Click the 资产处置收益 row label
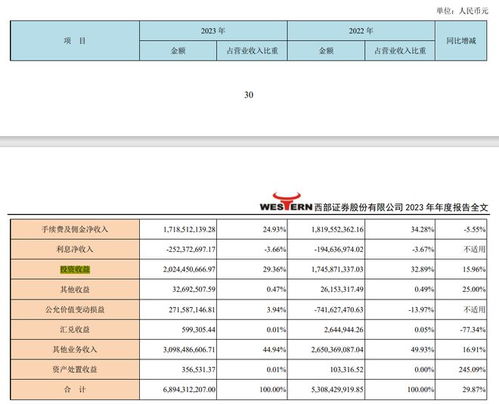The height and width of the screenshot is (404, 499). click(x=75, y=369)
